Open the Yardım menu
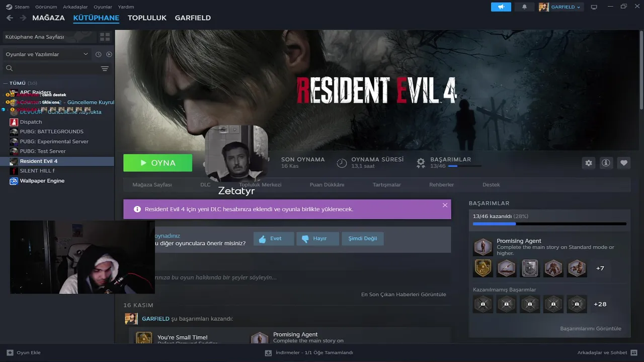 (126, 7)
